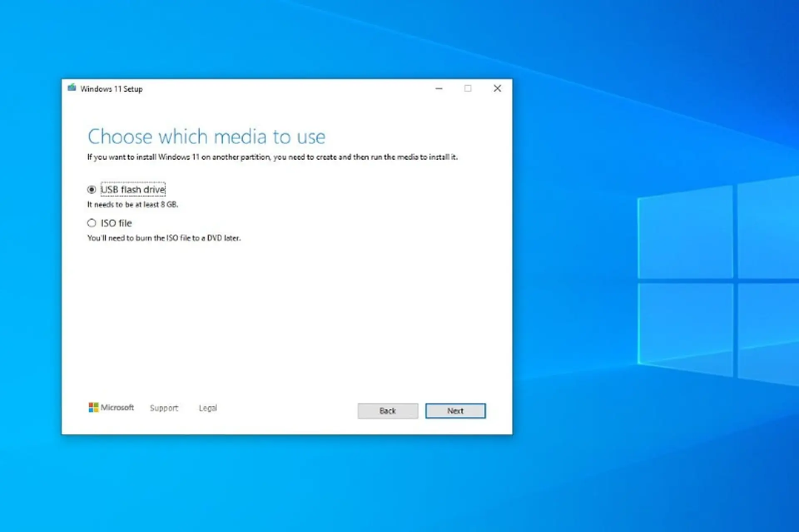
Task: Open the Legal link
Action: pos(208,408)
